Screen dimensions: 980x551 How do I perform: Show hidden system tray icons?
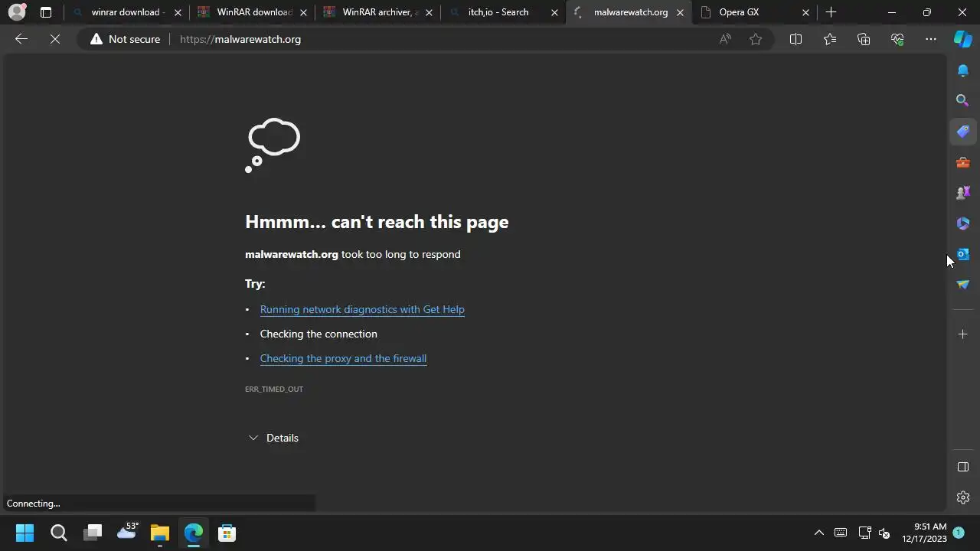point(818,533)
